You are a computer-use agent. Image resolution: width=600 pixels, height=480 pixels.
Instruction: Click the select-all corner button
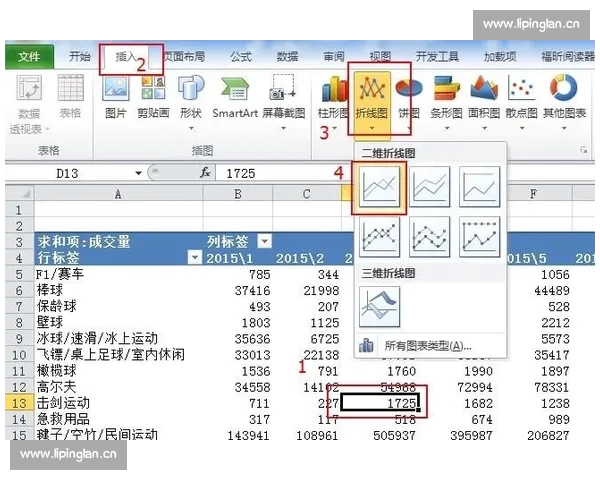click(20, 194)
